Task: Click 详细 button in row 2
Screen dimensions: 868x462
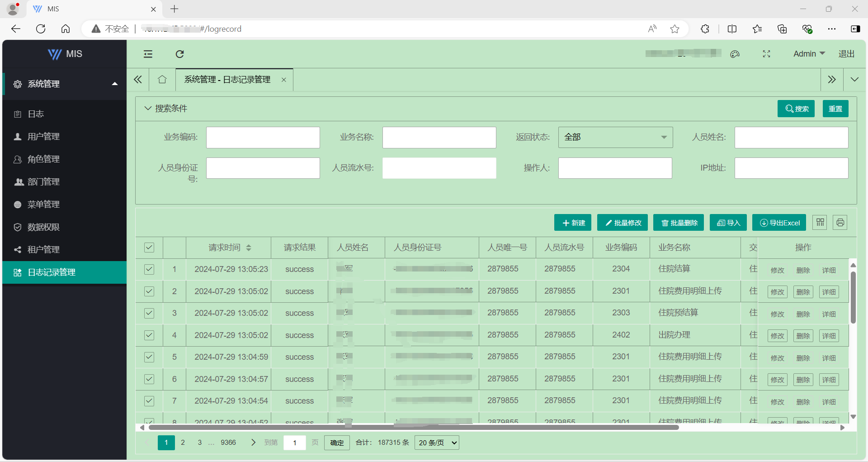Action: click(x=829, y=292)
